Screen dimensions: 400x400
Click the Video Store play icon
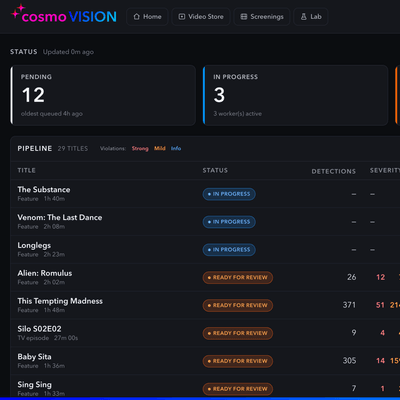pyautogui.click(x=182, y=17)
